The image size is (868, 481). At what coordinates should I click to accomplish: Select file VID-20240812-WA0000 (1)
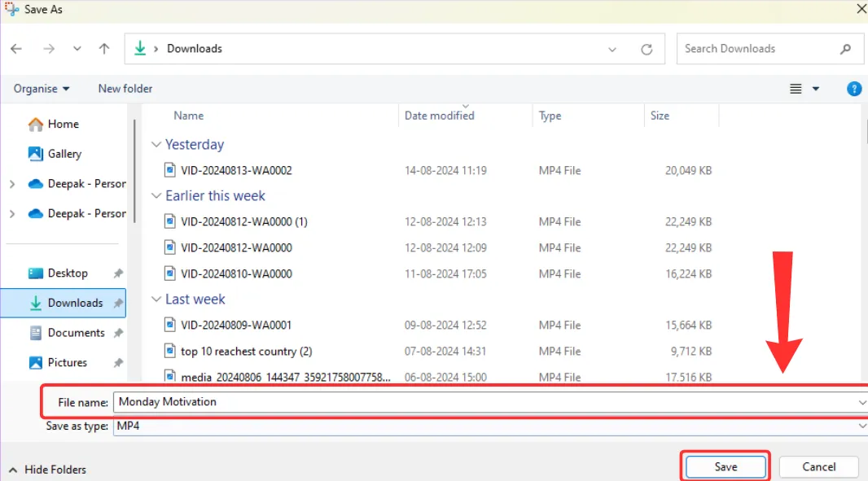pyautogui.click(x=243, y=222)
